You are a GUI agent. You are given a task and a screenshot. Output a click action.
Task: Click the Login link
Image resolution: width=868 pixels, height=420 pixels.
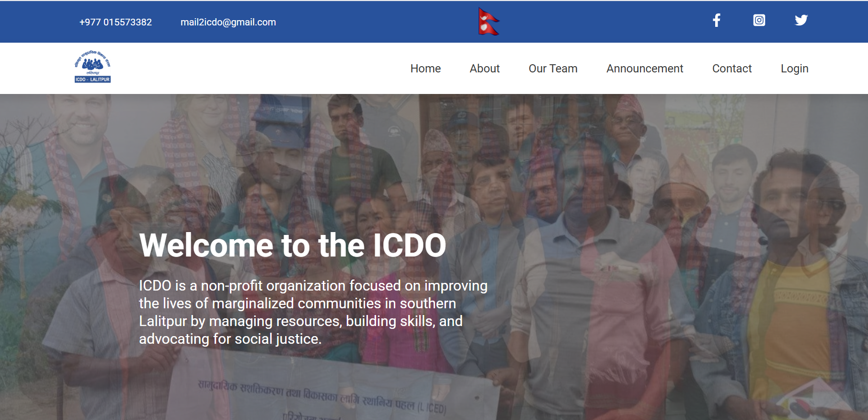[x=794, y=69]
